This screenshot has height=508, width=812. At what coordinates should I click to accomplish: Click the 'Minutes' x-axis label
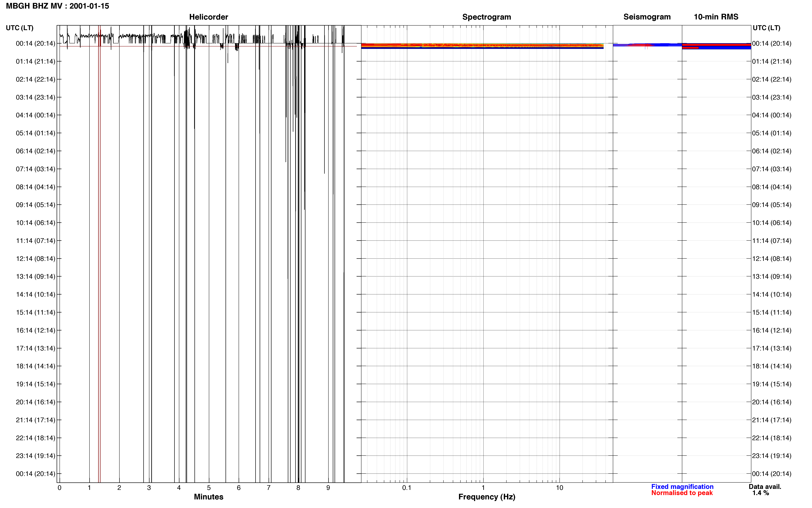tap(209, 497)
